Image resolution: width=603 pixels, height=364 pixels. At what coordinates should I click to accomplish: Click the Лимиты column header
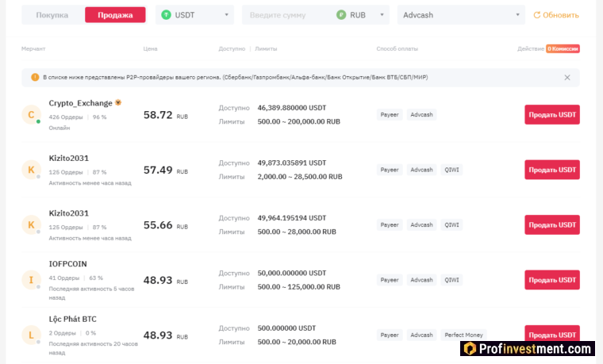coord(266,49)
